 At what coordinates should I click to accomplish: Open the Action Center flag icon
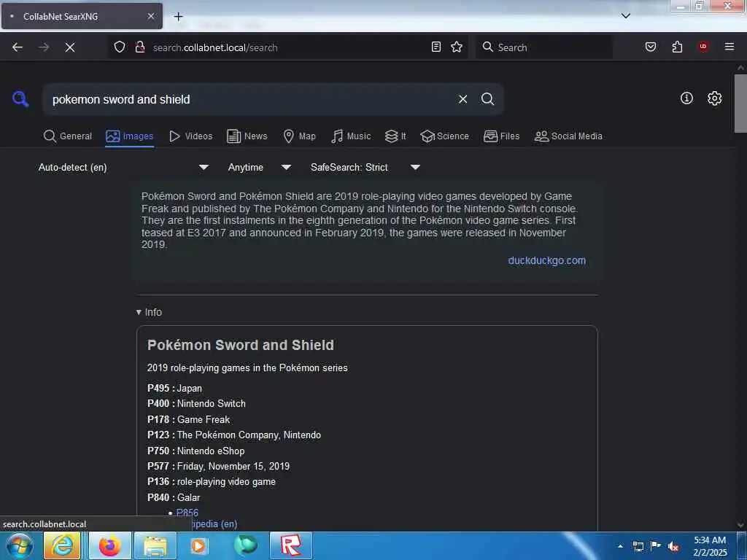coord(656,546)
